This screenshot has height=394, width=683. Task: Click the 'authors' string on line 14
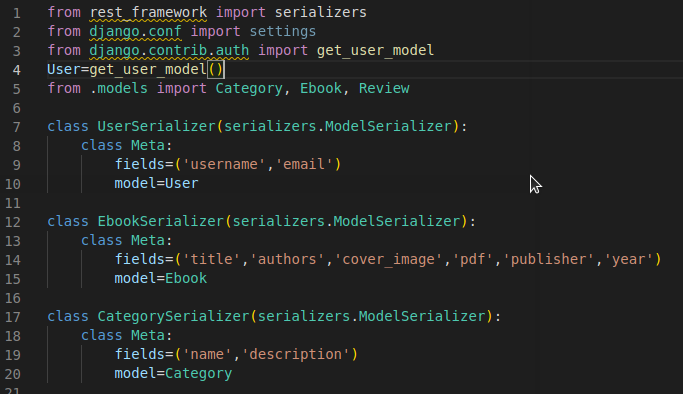[x=287, y=259]
